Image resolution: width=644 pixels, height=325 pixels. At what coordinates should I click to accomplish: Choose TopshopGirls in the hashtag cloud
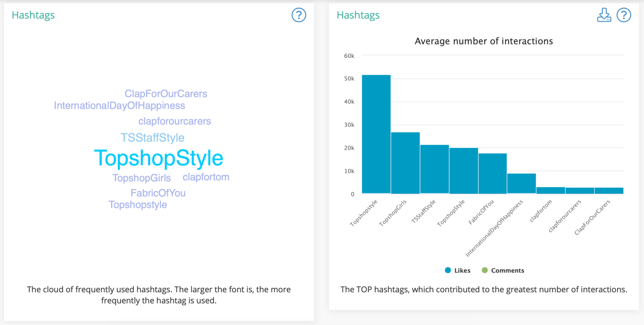click(141, 178)
